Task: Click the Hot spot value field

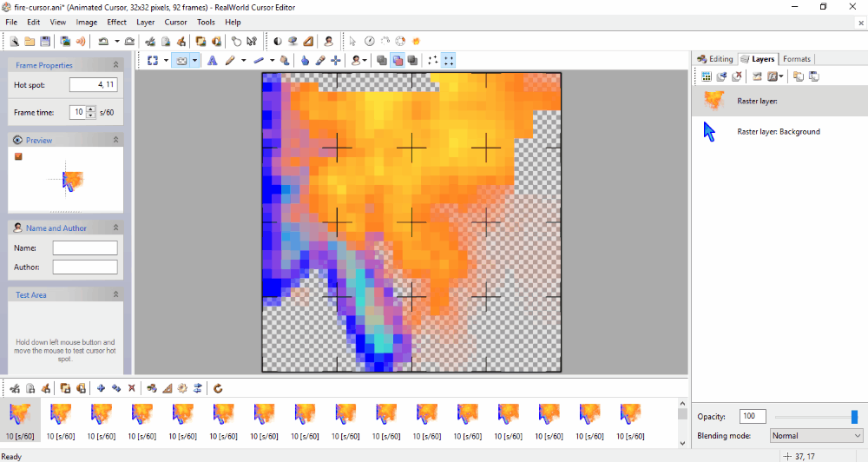Action: 93,85
